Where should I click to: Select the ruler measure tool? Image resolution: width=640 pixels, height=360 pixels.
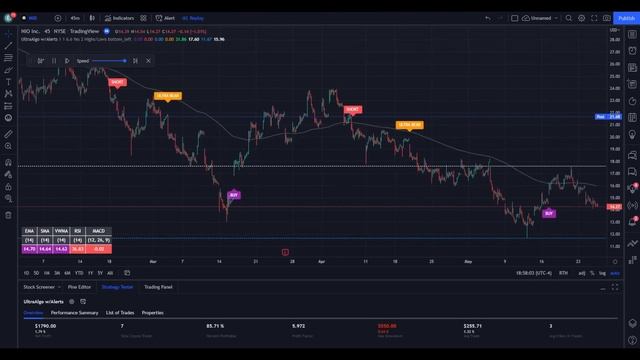[x=8, y=134]
